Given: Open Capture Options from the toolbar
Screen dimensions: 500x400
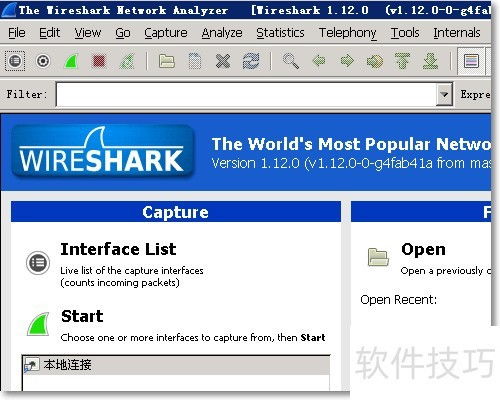Looking at the screenshot, I should (43, 61).
